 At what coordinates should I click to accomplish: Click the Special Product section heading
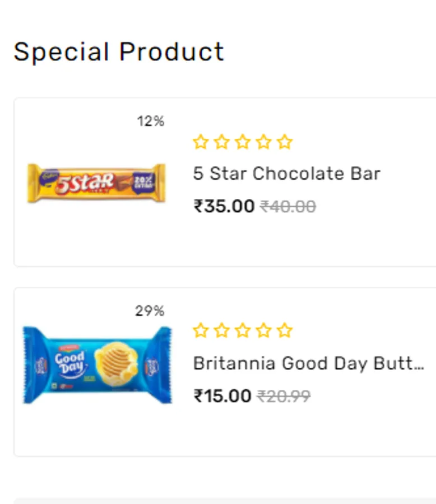click(119, 52)
